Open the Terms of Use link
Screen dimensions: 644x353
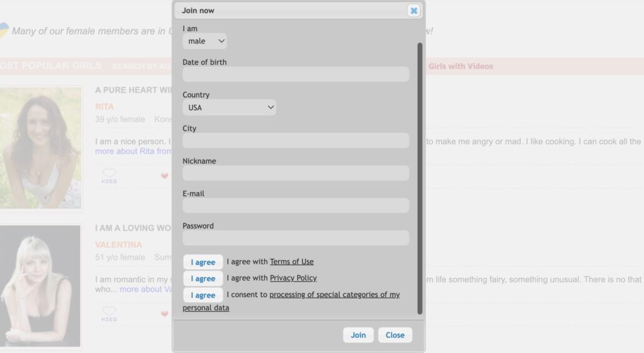click(x=292, y=262)
